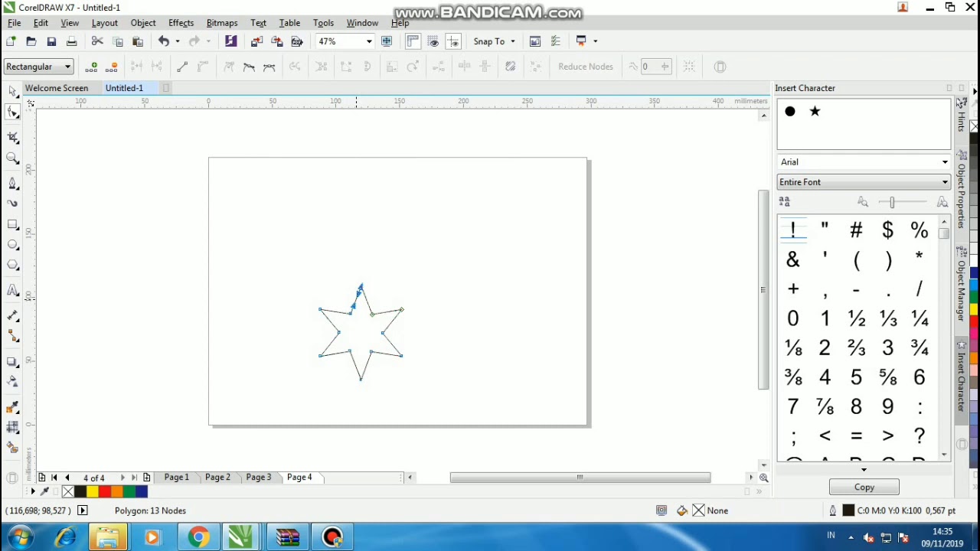The height and width of the screenshot is (551, 980).
Task: Open Google Chrome from the taskbar
Action: point(198,537)
